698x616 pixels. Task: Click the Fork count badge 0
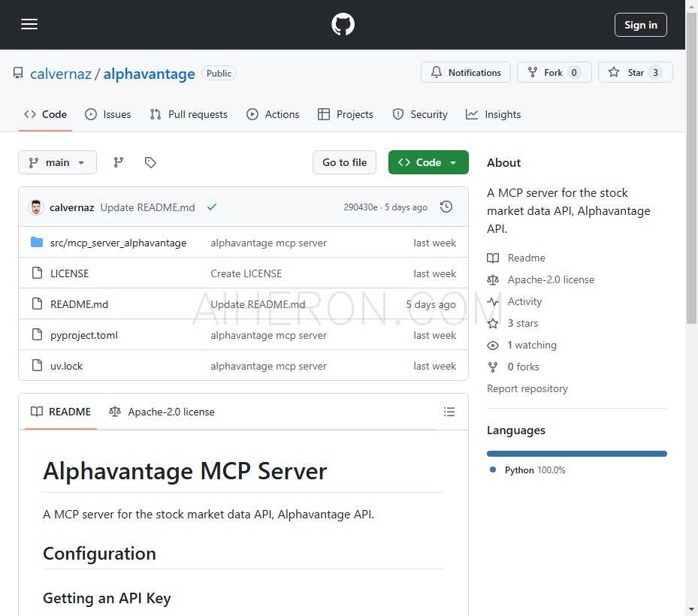coord(574,73)
